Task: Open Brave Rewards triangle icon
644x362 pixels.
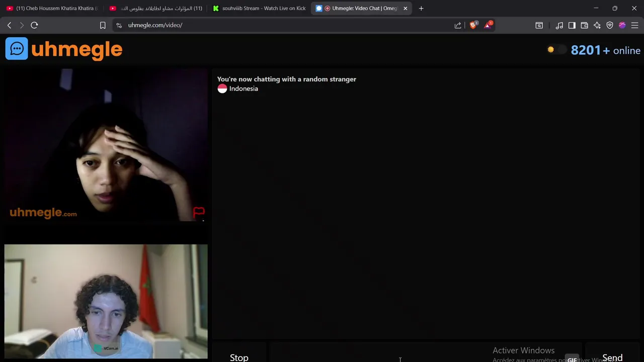Action: (x=488, y=25)
